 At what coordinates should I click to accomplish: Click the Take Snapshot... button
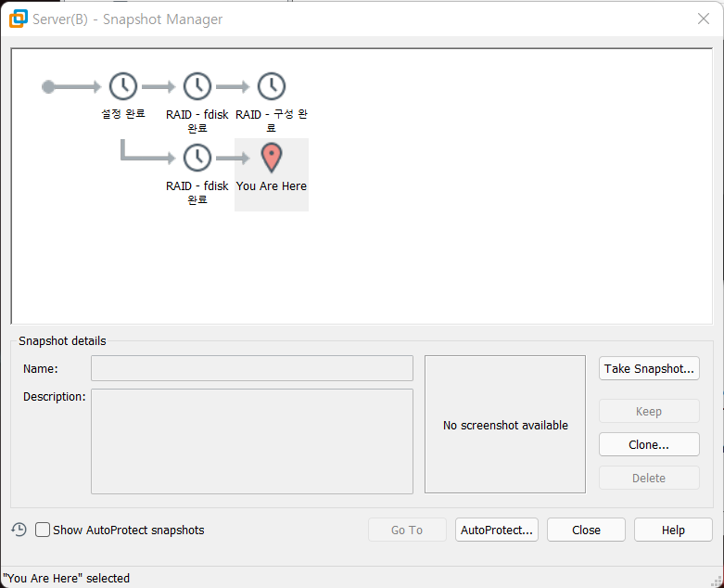click(x=649, y=368)
